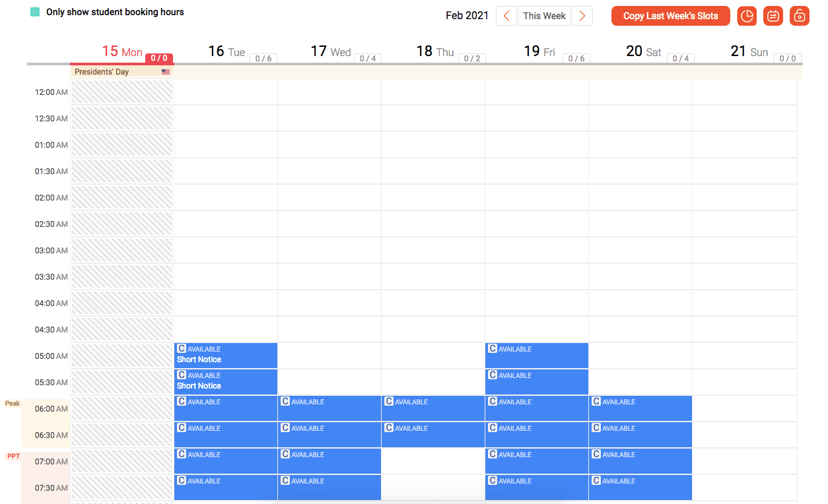Click the This Week button
This screenshot has width=828, height=504.
coord(544,16)
